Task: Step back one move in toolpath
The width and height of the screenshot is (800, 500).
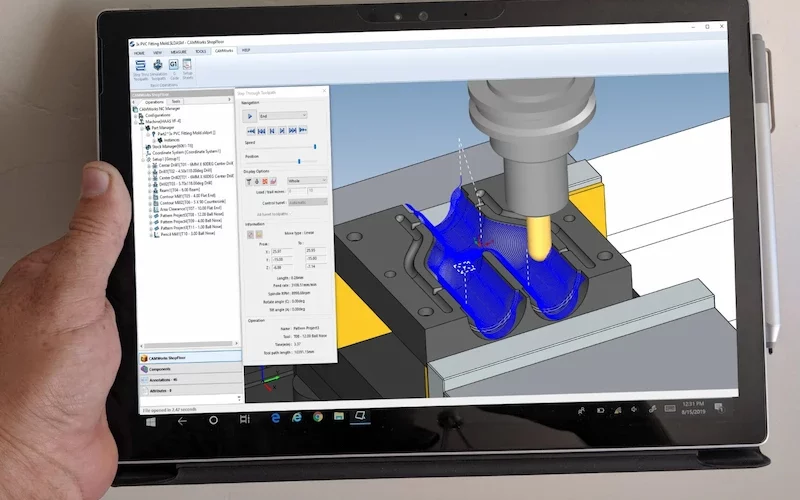Action: click(272, 131)
